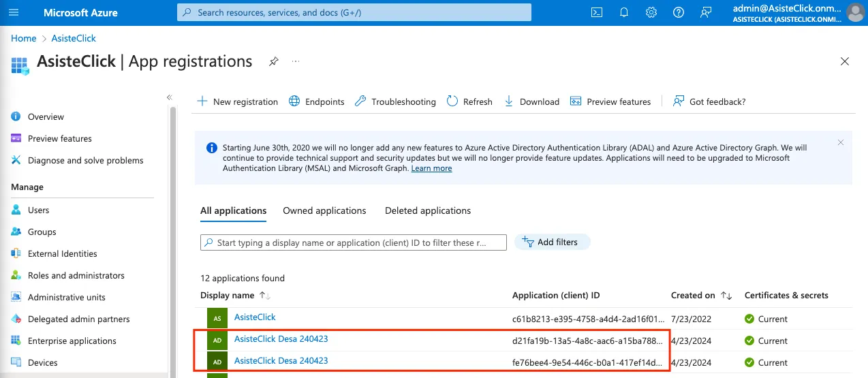Image resolution: width=868 pixels, height=378 pixels.
Task: Click the Microsoft Azure logo text
Action: pyautogui.click(x=80, y=12)
